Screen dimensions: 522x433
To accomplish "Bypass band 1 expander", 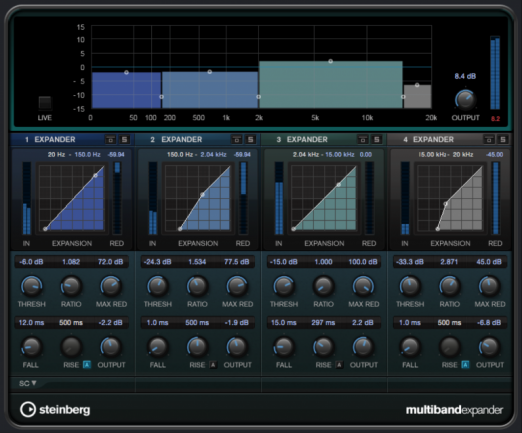I will tap(111, 140).
